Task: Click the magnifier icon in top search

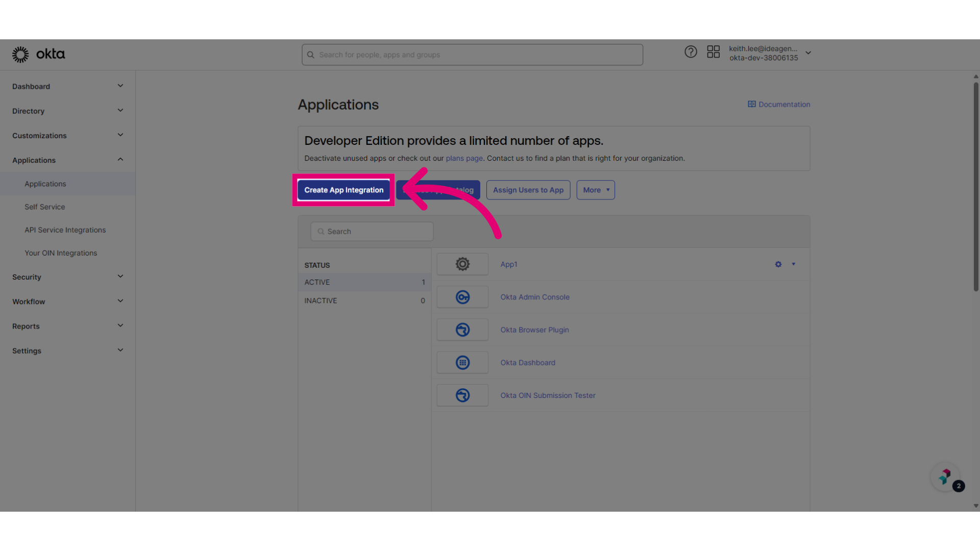Action: click(x=310, y=55)
